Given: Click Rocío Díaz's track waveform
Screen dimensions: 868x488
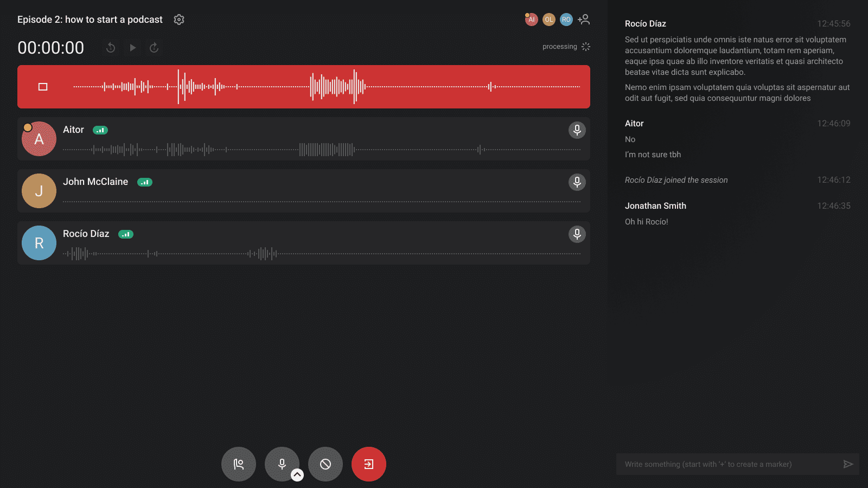Looking at the screenshot, I should tap(321, 253).
